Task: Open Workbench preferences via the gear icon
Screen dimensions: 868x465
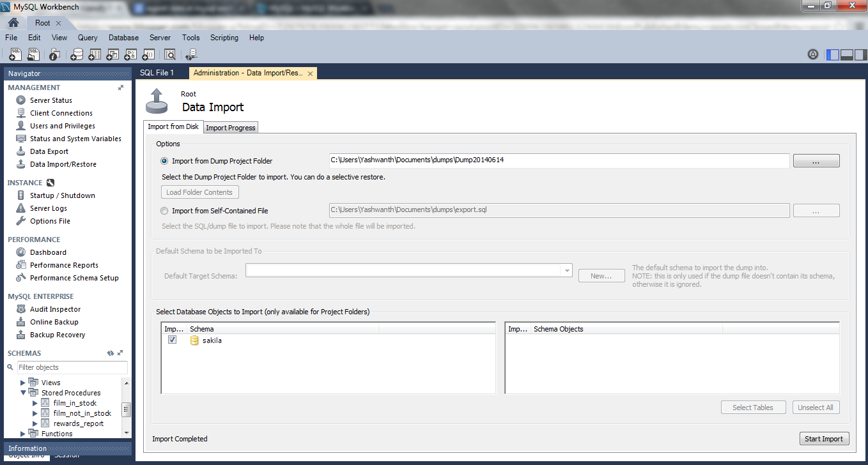Action: pyautogui.click(x=812, y=54)
